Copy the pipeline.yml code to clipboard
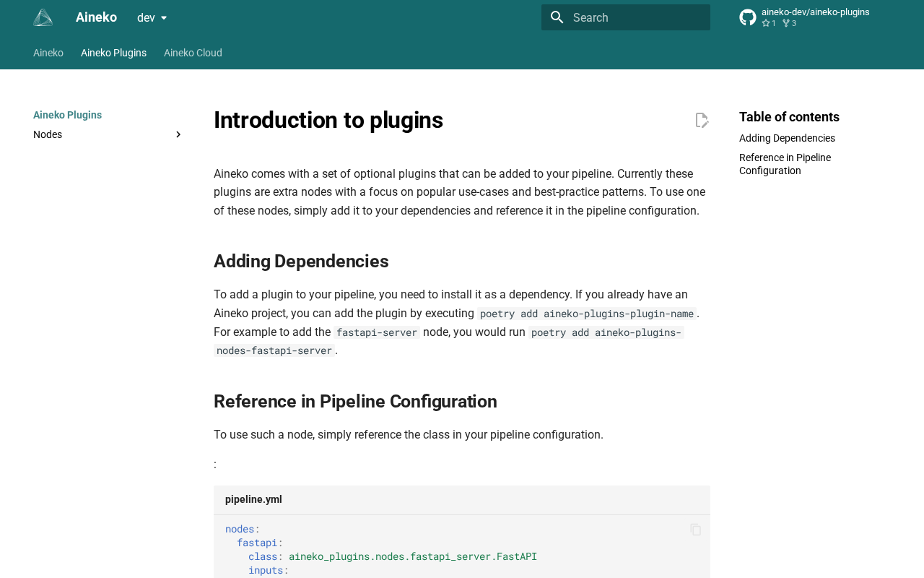Image resolution: width=924 pixels, height=578 pixels. [695, 530]
